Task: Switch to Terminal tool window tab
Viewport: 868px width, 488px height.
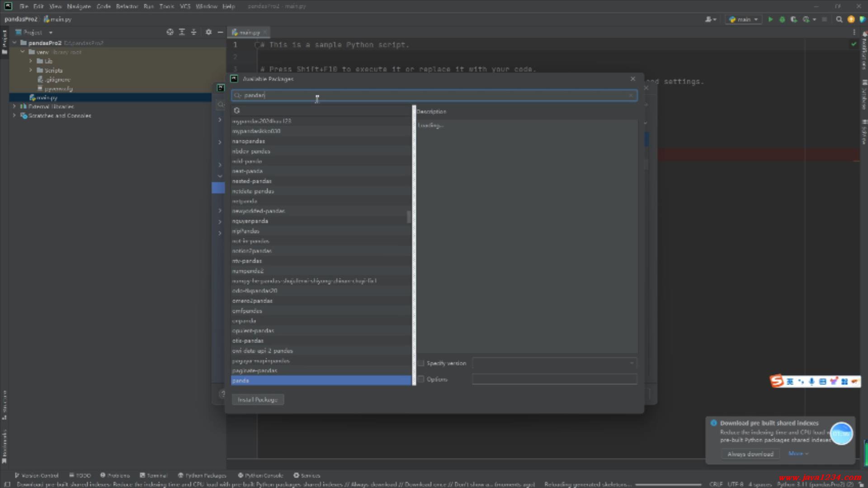Action: tap(154, 475)
